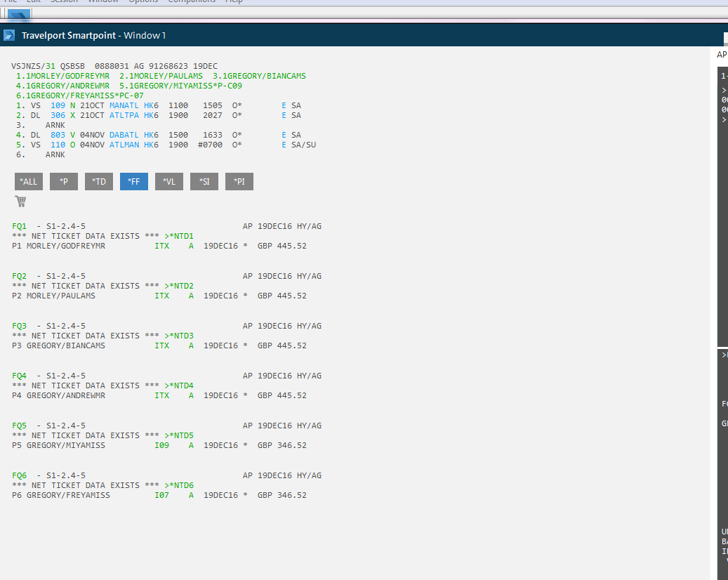
Task: Click HK status on DABATL segment
Action: click(x=149, y=135)
